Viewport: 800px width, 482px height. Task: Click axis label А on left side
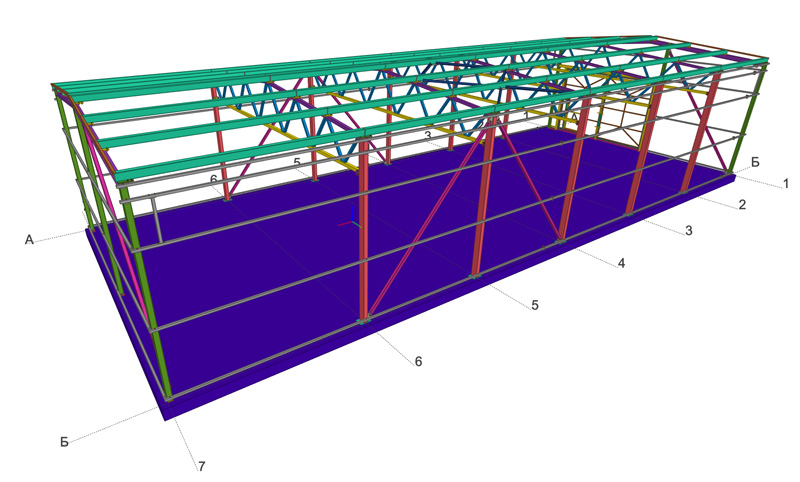(30, 239)
